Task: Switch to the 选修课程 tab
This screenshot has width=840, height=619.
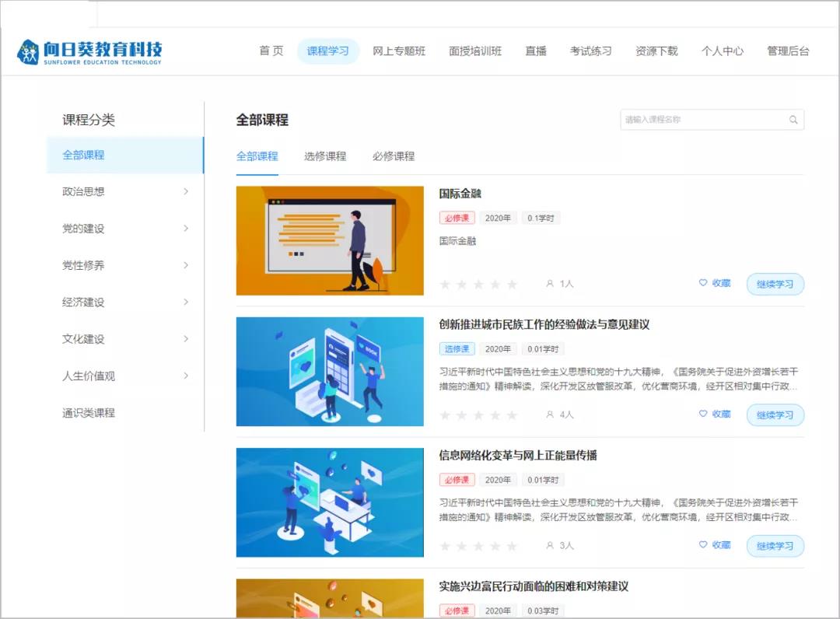Action: (x=325, y=156)
